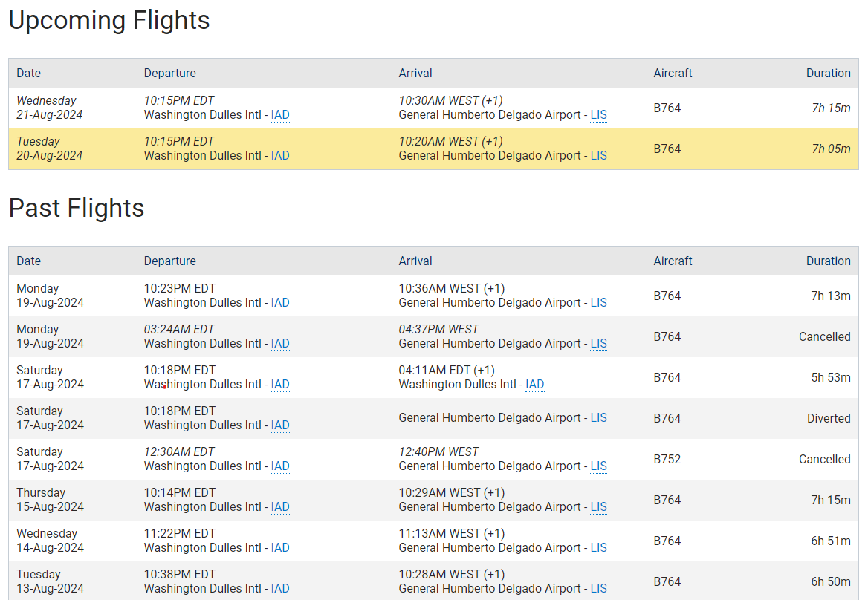
Task: Select the Thursday 15-Aug-2024 date cell
Action: pyautogui.click(x=51, y=500)
